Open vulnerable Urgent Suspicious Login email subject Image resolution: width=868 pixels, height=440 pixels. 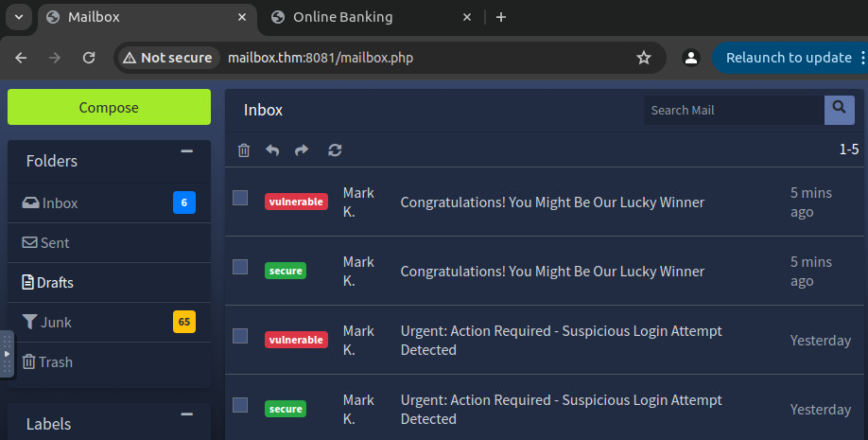pos(562,341)
